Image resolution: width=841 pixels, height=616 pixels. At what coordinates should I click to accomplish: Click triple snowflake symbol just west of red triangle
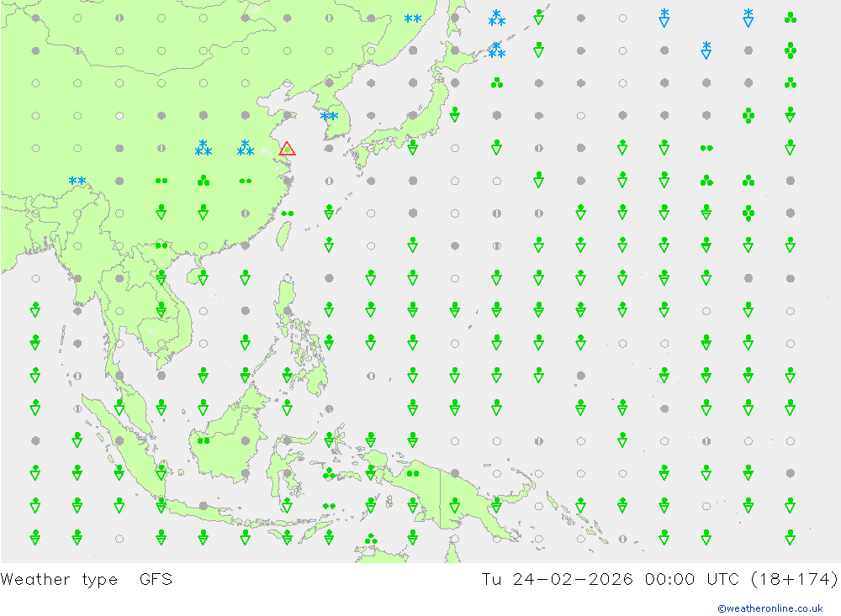[x=245, y=148]
